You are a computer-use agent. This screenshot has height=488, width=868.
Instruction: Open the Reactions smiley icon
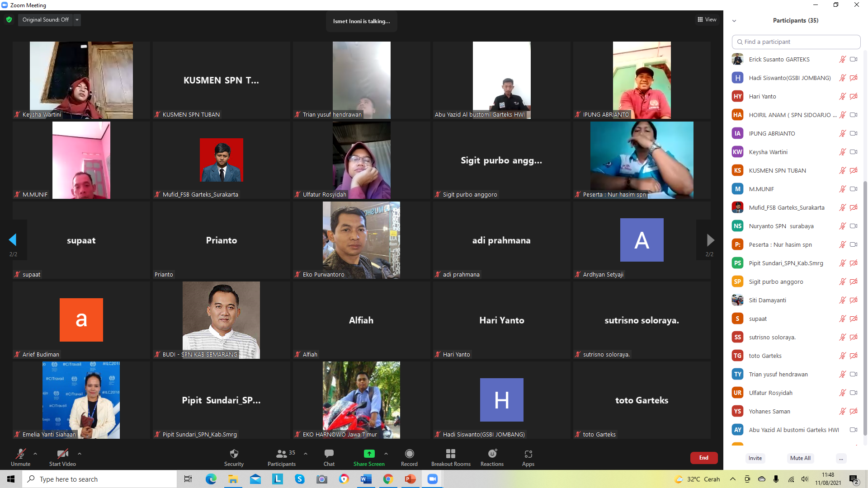tap(492, 454)
